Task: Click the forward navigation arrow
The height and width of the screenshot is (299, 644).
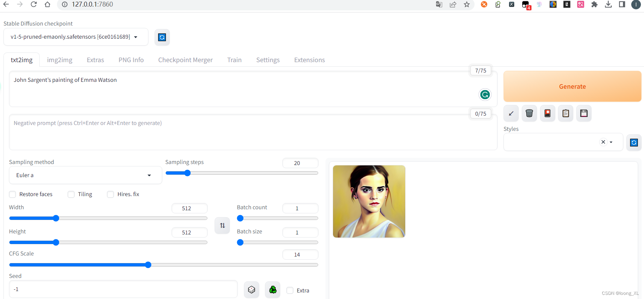Action: pos(20,4)
